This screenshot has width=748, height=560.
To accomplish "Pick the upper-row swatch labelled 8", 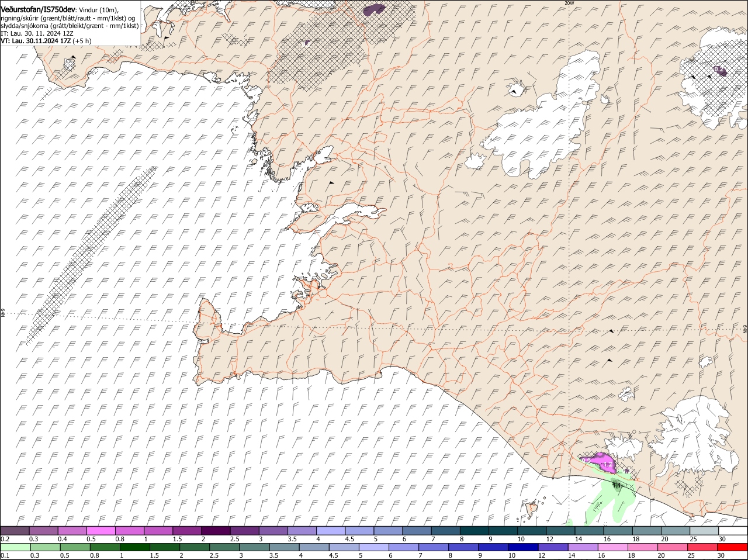I will pyautogui.click(x=475, y=531).
